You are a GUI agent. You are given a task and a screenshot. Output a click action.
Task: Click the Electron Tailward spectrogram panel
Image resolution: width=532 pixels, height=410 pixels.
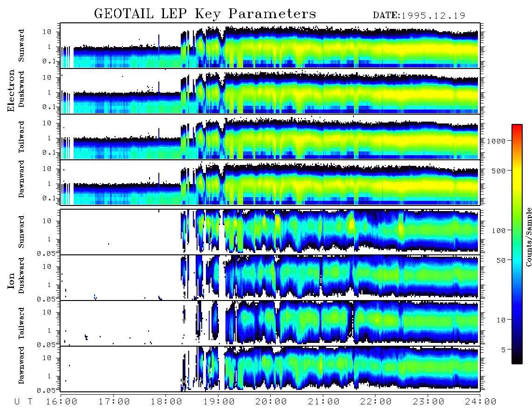(270, 137)
